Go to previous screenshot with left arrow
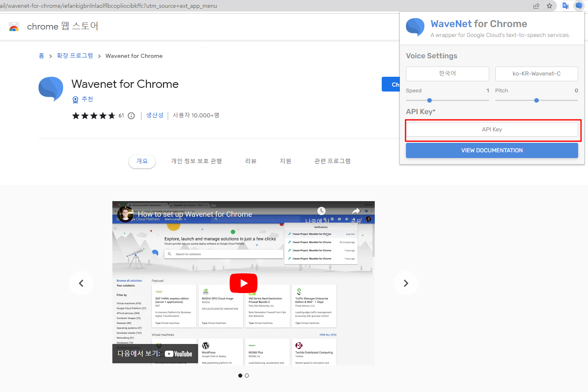The width and height of the screenshot is (588, 392). click(x=81, y=283)
